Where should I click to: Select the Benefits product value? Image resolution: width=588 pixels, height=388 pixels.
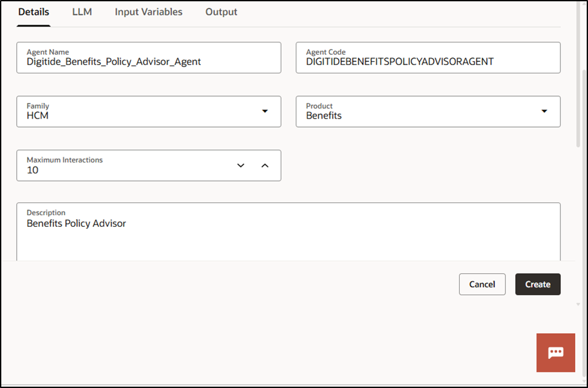[323, 115]
